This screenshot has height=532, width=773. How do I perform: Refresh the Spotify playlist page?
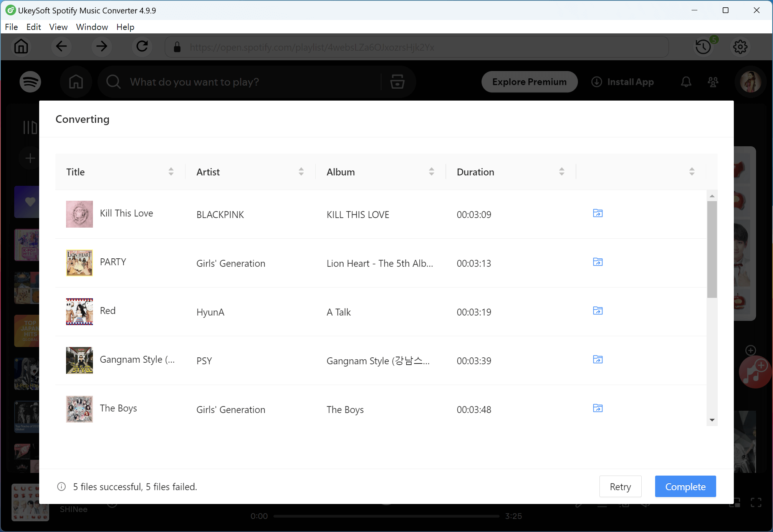[142, 46]
